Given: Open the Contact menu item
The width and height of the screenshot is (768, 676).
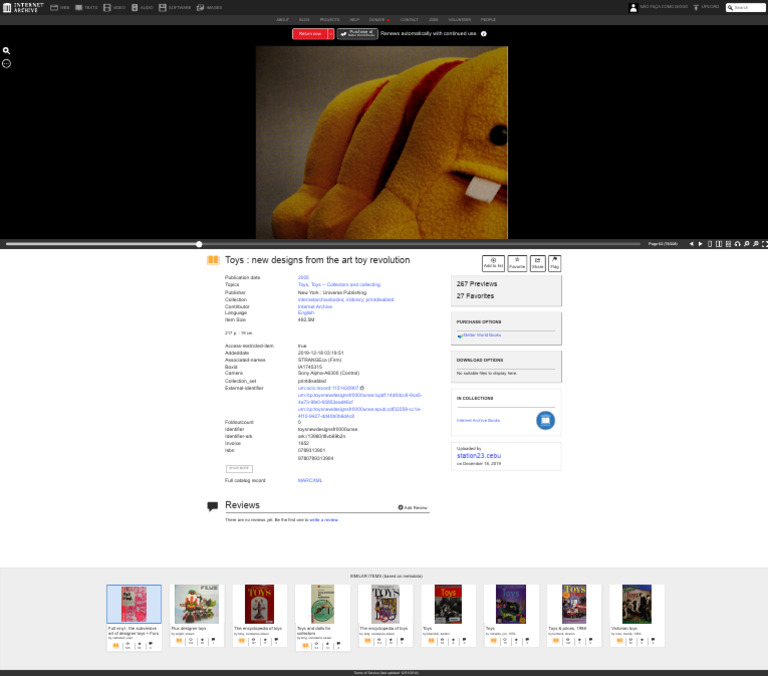Looking at the screenshot, I should [409, 20].
